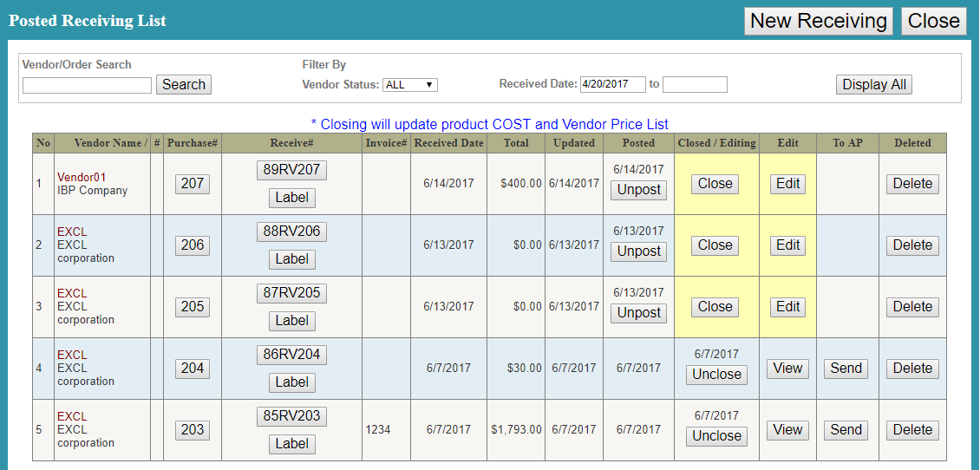Click the Posted column header

pos(639,143)
